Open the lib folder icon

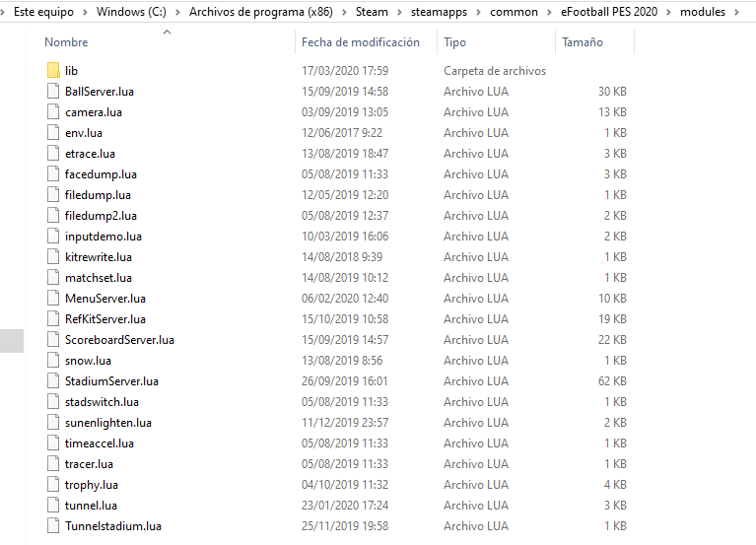coord(53,70)
